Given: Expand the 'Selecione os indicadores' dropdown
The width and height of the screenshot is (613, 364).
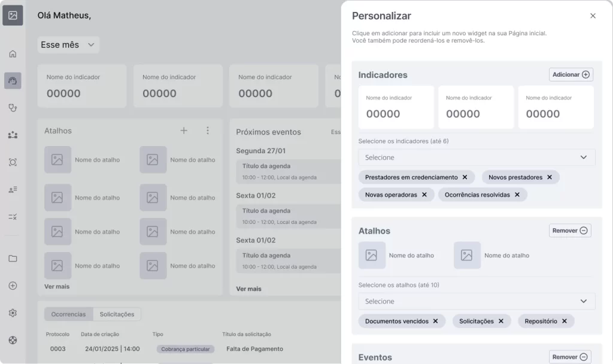Looking at the screenshot, I should pos(476,157).
